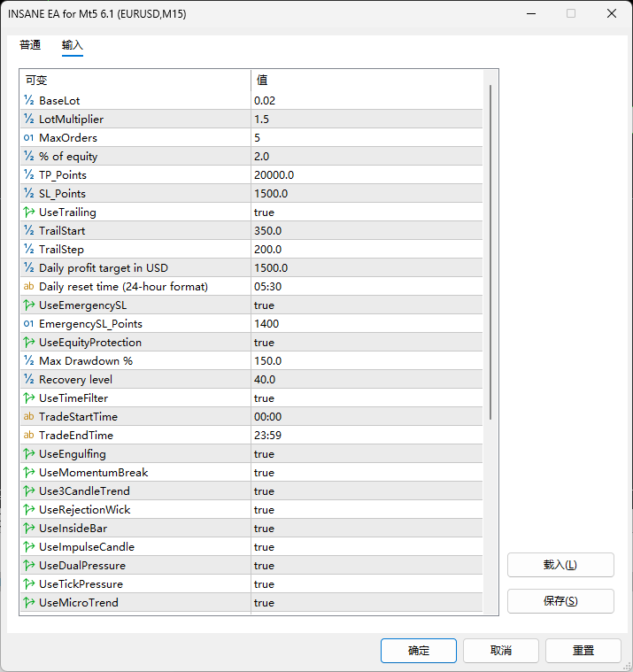Click the 确定 button
633x672 pixels.
[418, 651]
